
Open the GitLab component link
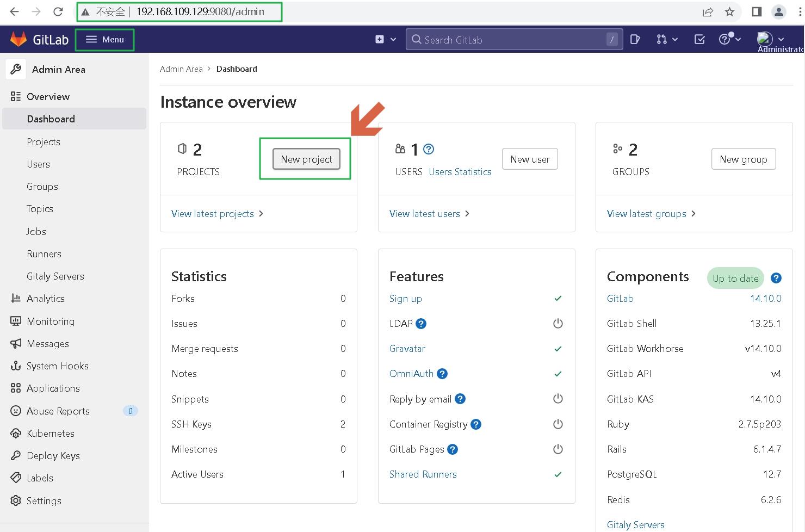pyautogui.click(x=620, y=299)
